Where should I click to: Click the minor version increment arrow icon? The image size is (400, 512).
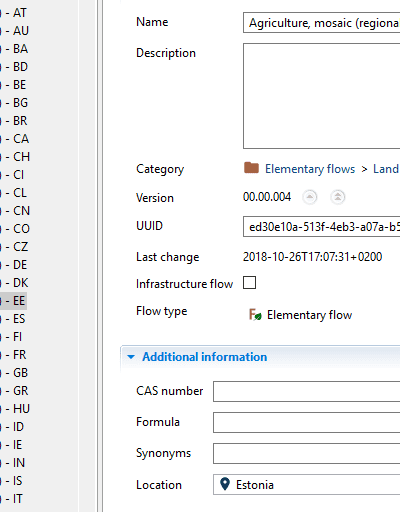pos(310,197)
